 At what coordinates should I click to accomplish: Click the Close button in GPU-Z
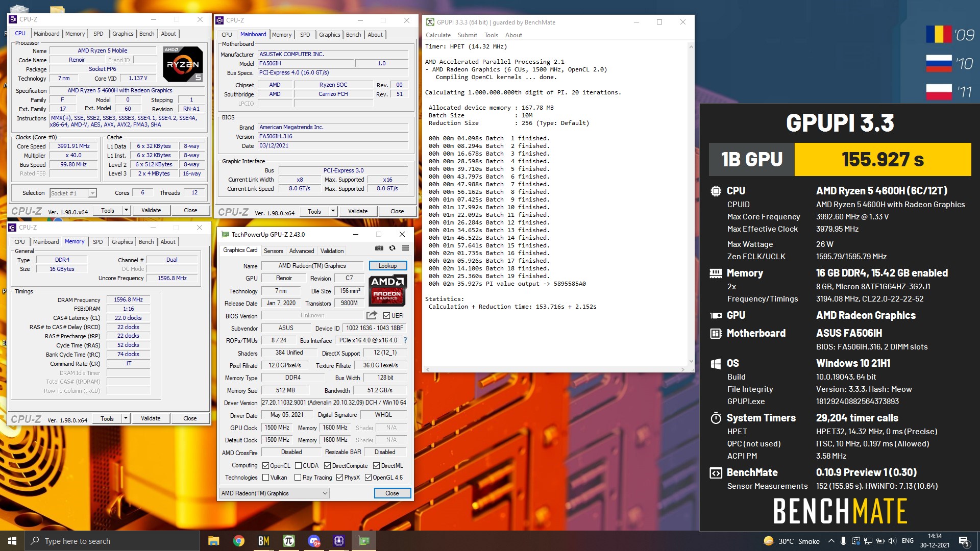pyautogui.click(x=392, y=493)
